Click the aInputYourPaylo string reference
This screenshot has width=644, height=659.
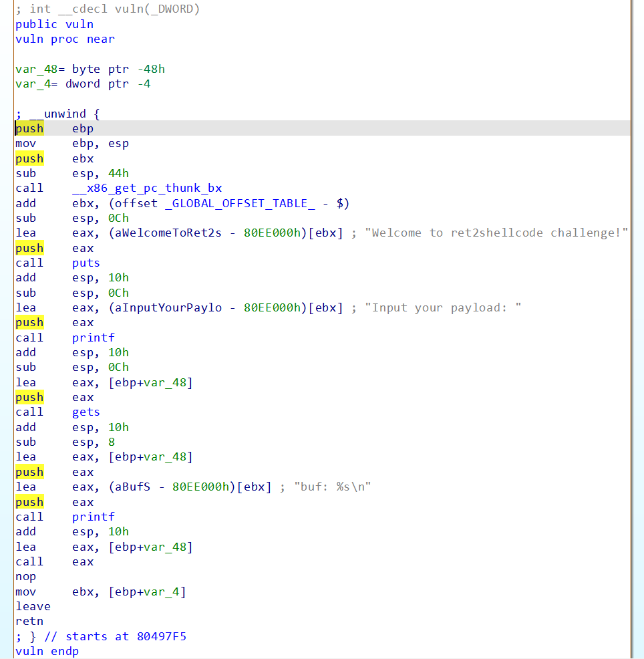pos(168,307)
